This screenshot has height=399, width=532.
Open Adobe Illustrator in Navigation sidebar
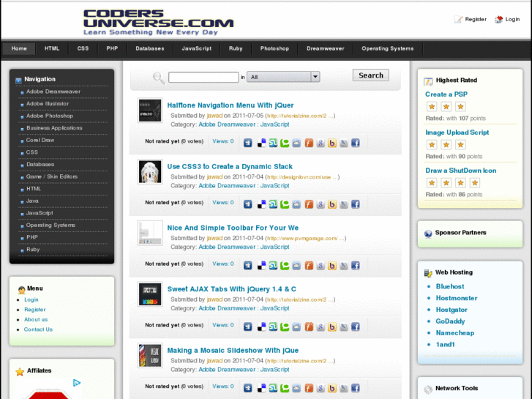pyautogui.click(x=48, y=103)
